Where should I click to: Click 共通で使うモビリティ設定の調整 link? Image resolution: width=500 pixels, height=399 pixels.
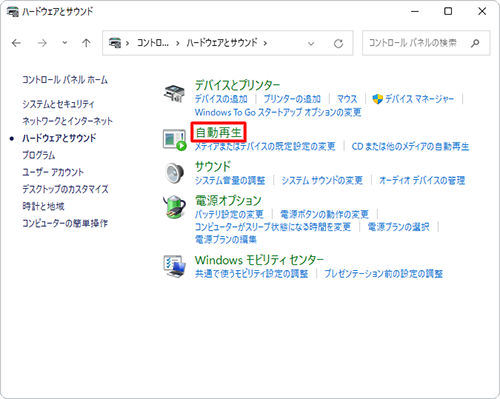[252, 274]
